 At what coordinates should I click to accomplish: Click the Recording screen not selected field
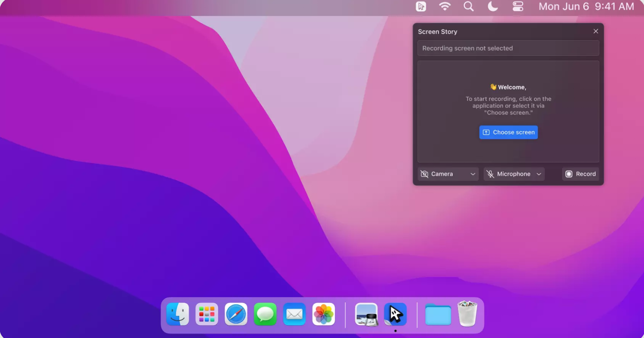508,48
